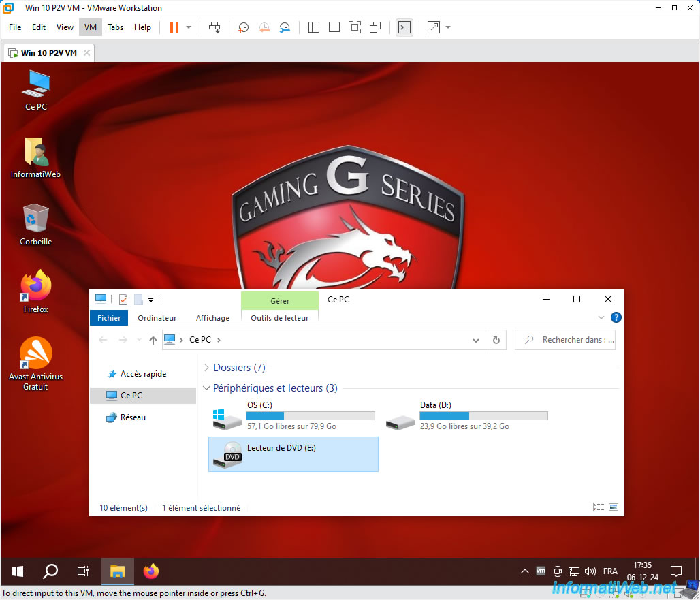Click the OS (C:) drive usage bar
This screenshot has width=700, height=600.
point(311,415)
